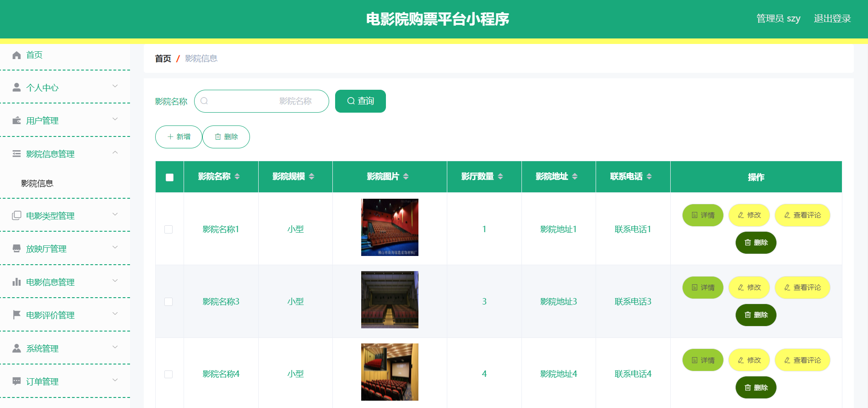Check the row checkbox for 影院名称3
The height and width of the screenshot is (408, 868).
click(168, 302)
